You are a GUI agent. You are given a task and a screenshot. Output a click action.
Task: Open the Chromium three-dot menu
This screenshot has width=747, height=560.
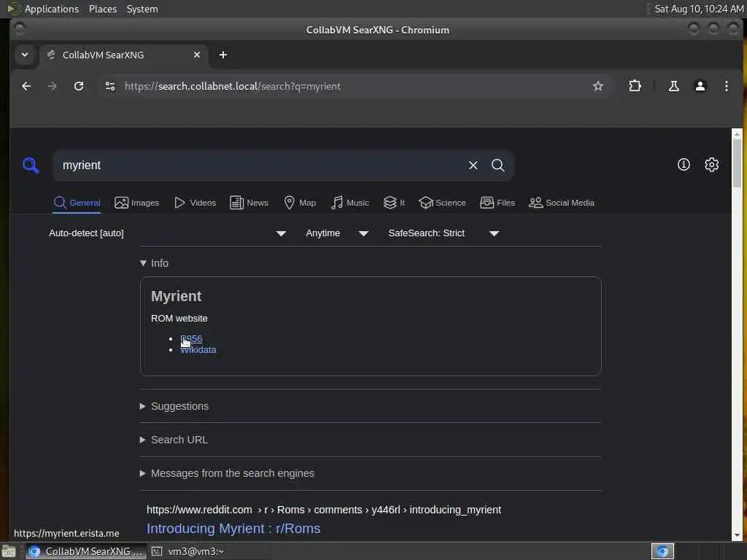click(726, 86)
